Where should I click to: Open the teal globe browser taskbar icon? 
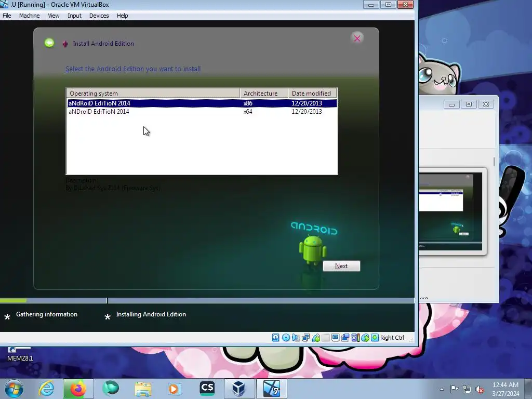coord(111,389)
